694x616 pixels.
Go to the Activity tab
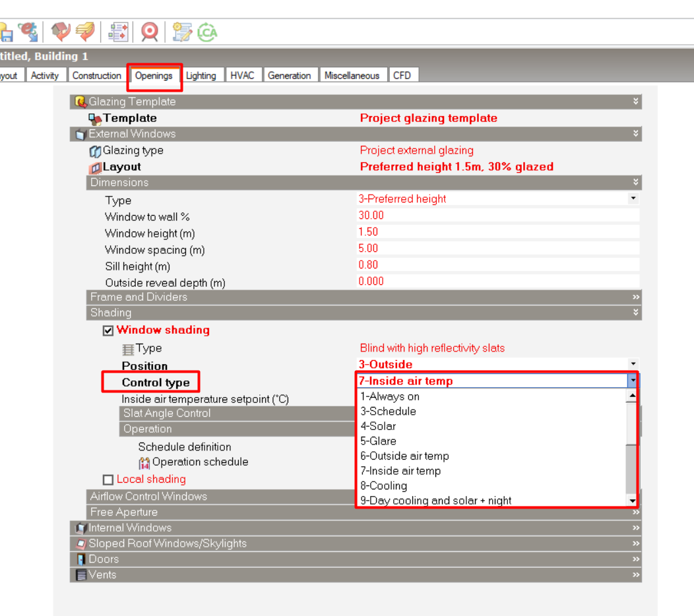pos(45,76)
